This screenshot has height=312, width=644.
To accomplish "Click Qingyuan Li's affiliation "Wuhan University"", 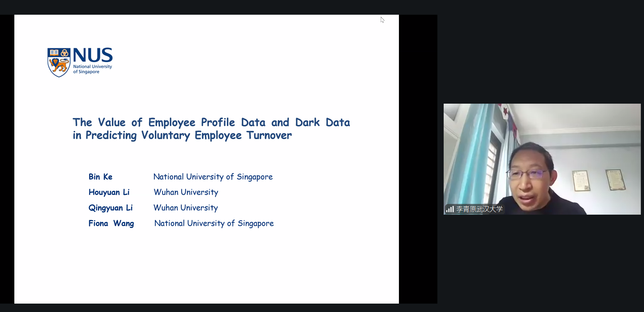I will tap(186, 208).
